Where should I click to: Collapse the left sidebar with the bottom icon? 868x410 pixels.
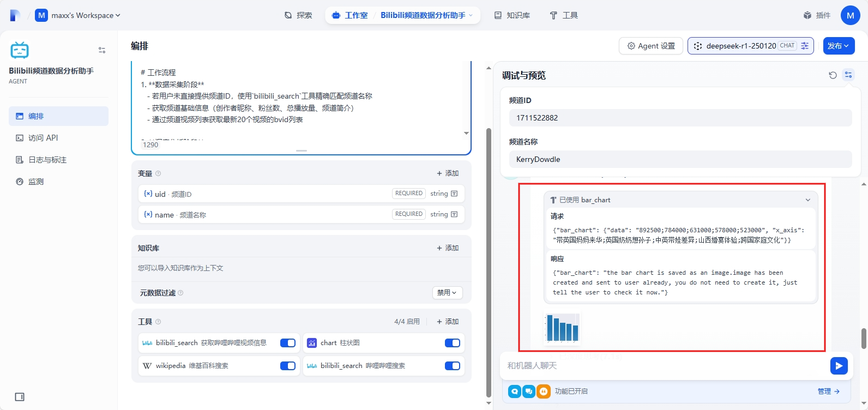click(20, 397)
